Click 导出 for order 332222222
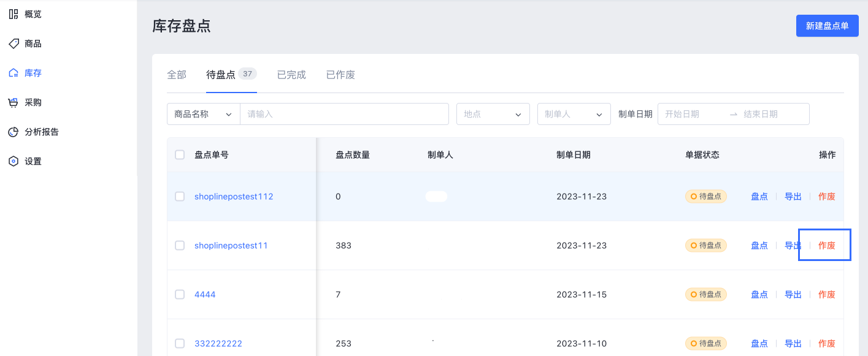 tap(793, 344)
